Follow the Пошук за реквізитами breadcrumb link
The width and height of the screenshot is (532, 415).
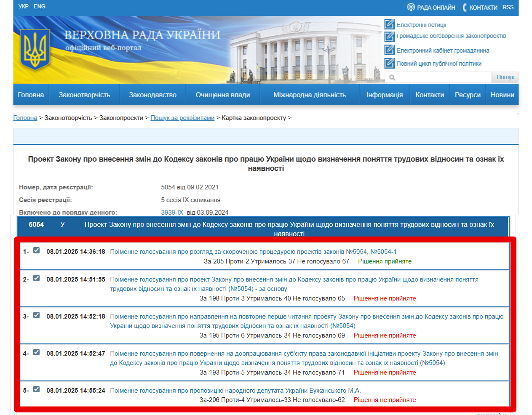pyautogui.click(x=182, y=118)
